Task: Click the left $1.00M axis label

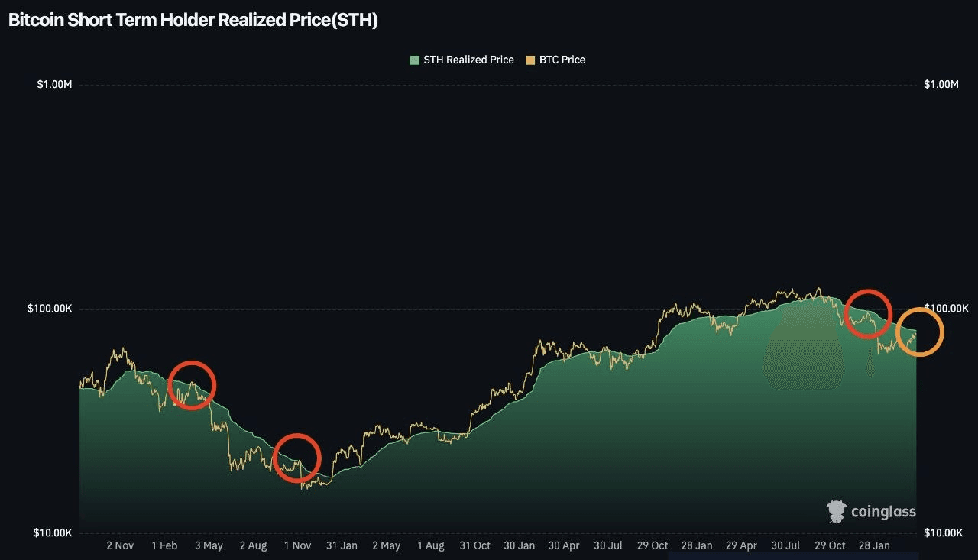Action: (x=54, y=84)
